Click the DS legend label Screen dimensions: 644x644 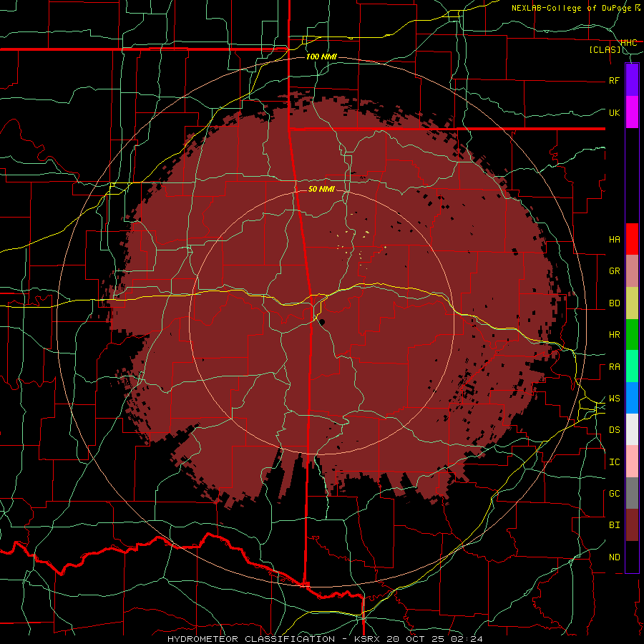pos(614,430)
